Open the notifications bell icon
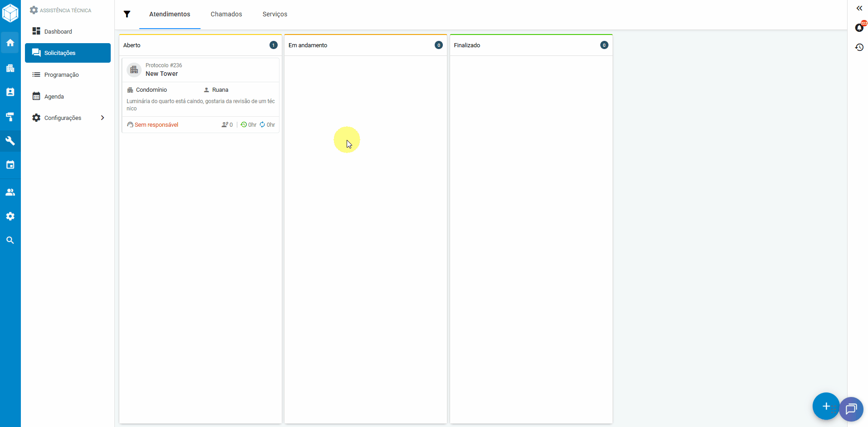 pos(859,28)
